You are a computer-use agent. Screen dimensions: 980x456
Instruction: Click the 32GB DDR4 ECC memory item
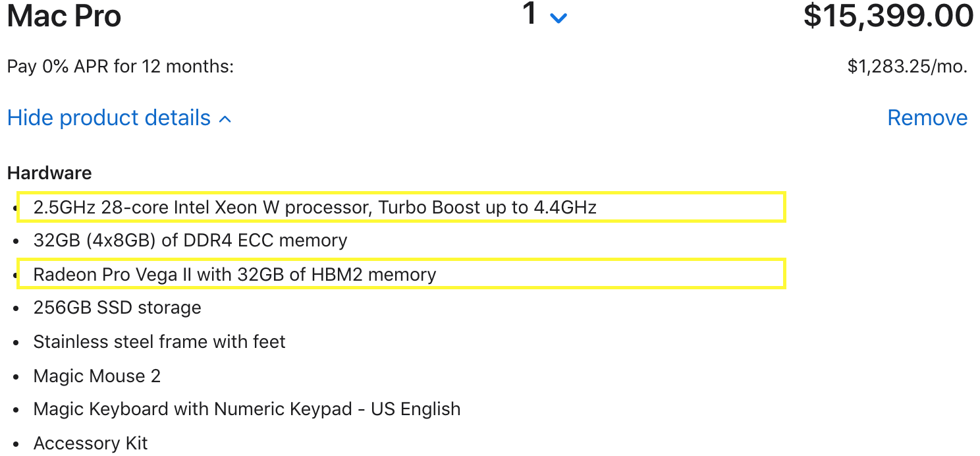click(x=190, y=241)
